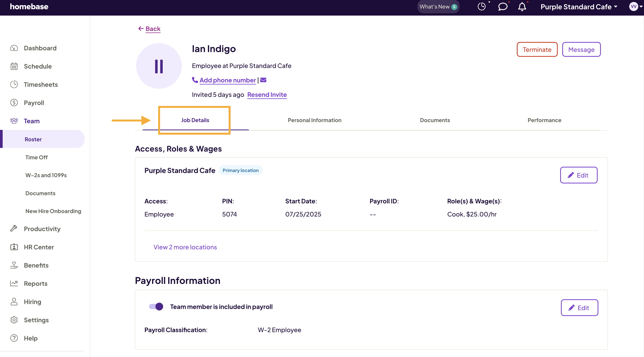Click the envelope email icon

263,80
